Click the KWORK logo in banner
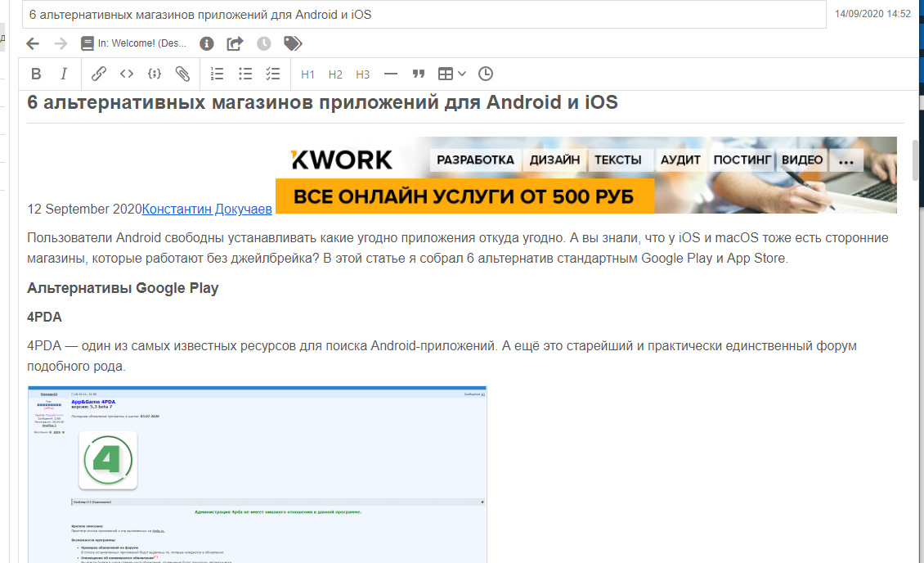Image resolution: width=924 pixels, height=563 pixels. [x=342, y=160]
